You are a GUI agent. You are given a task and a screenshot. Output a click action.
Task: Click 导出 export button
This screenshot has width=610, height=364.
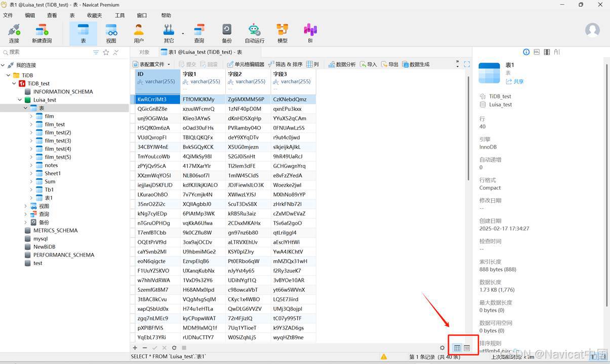coord(389,64)
